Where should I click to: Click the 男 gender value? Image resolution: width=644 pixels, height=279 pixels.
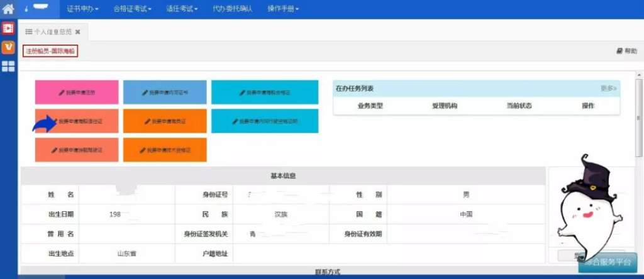point(466,195)
